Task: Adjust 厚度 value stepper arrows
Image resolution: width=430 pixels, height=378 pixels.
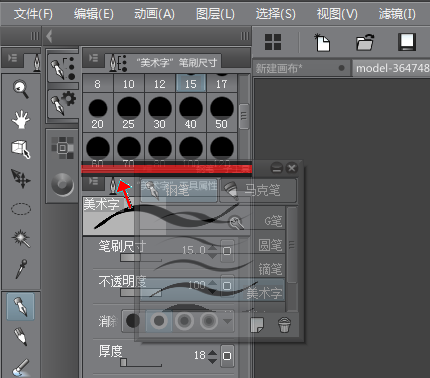Action: point(212,356)
